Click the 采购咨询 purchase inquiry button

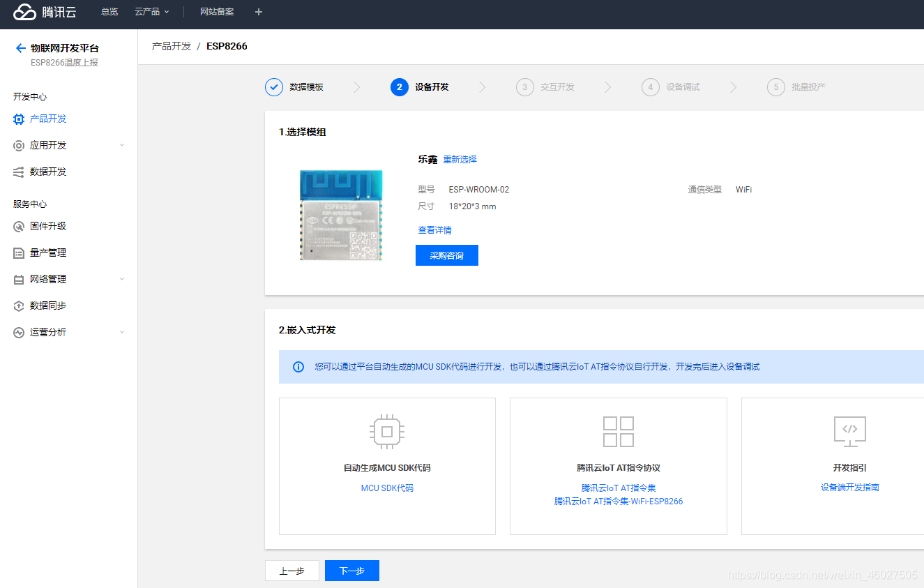tap(447, 255)
